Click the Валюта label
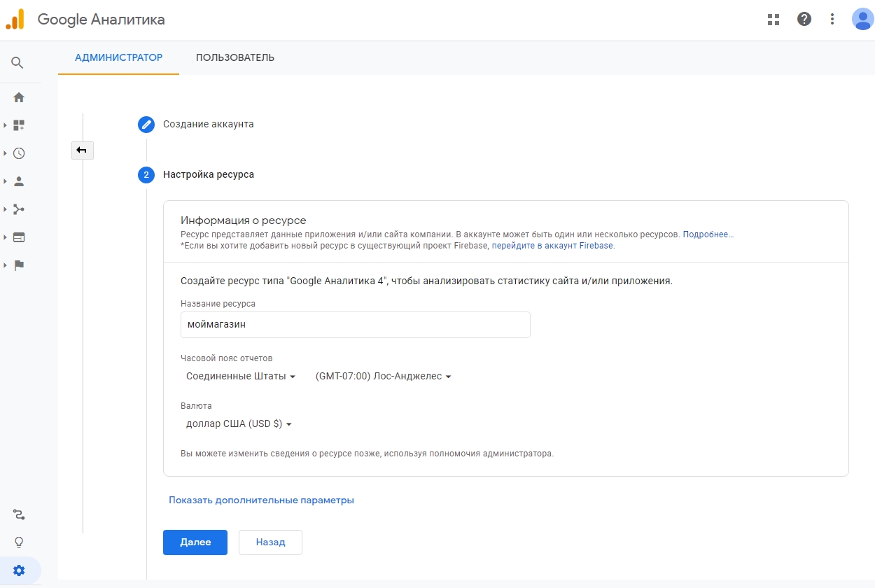Viewport: 875px width, 588px height. pyautogui.click(x=196, y=406)
